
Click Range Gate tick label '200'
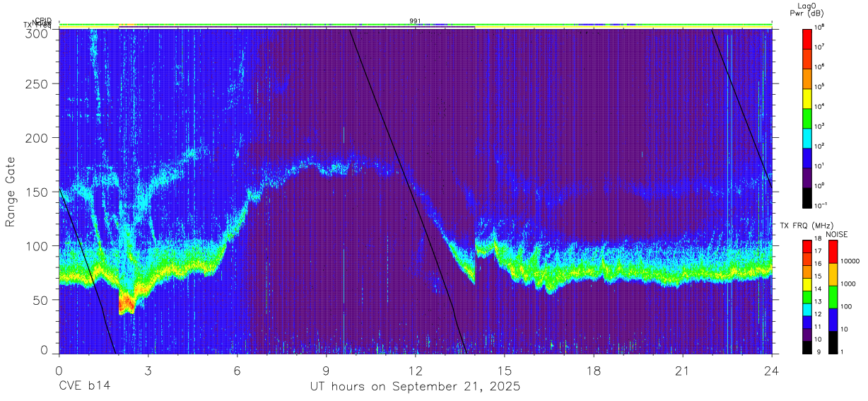(x=37, y=138)
